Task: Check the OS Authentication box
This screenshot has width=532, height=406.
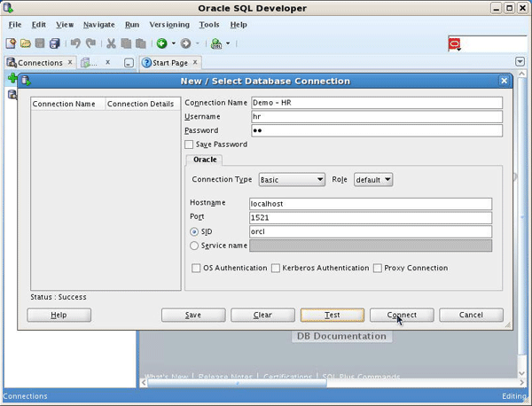Action: point(197,268)
